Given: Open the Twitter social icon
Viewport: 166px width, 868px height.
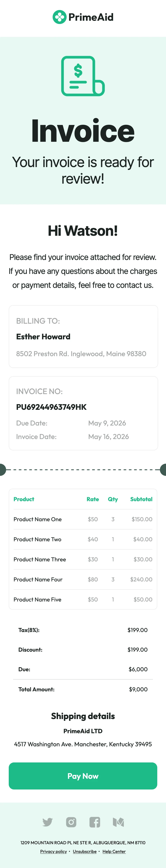Looking at the screenshot, I should [48, 822].
